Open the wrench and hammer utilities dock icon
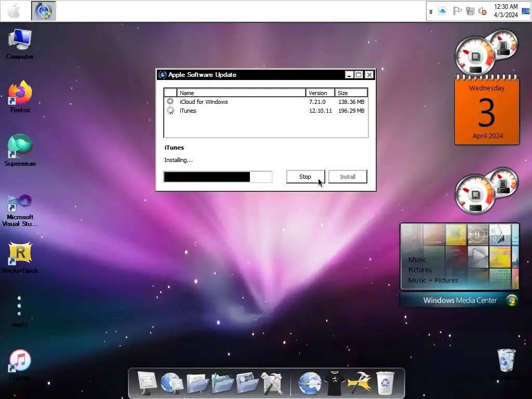 pyautogui.click(x=272, y=383)
